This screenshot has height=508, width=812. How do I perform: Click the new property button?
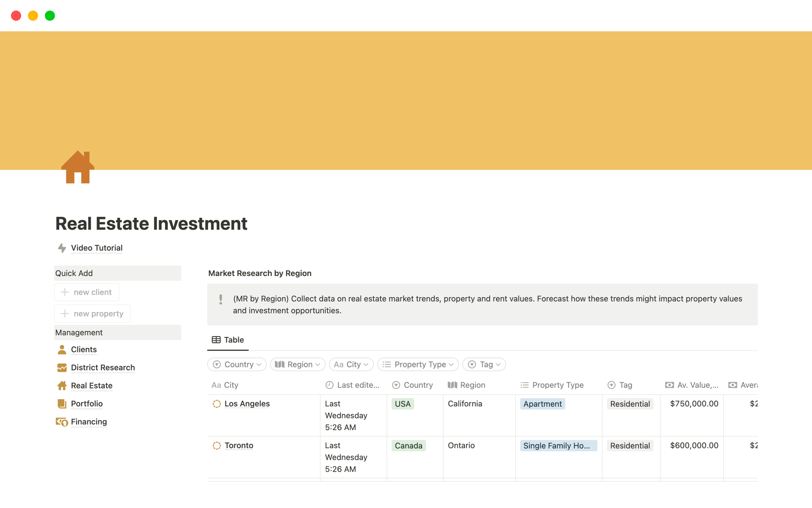[93, 314]
